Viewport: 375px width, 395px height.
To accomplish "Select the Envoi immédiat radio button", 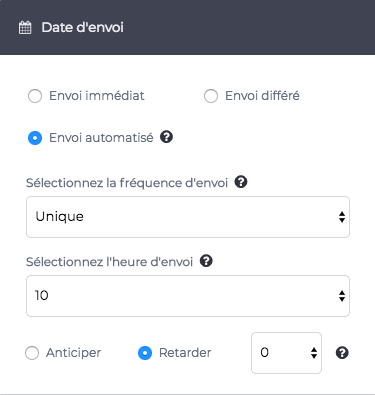I will [35, 96].
